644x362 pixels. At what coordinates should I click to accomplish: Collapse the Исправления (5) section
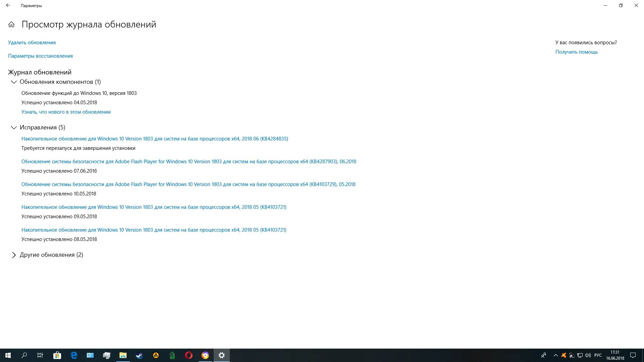click(x=14, y=127)
